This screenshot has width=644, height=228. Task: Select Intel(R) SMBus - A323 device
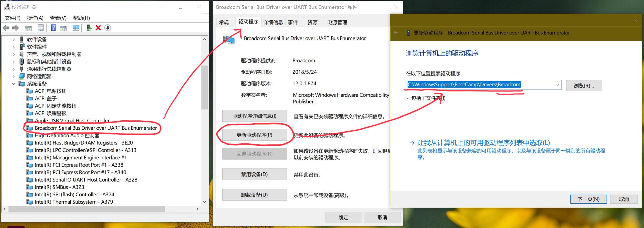click(x=59, y=187)
